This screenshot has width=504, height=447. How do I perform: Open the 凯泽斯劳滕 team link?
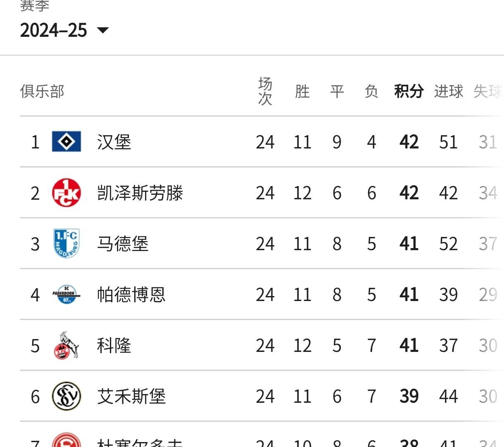coord(140,193)
